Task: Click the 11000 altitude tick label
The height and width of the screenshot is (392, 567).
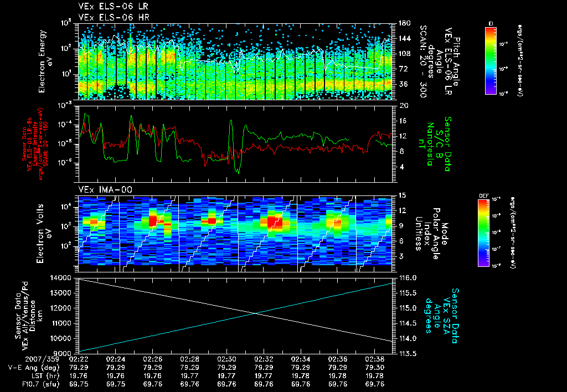Action: click(x=60, y=323)
